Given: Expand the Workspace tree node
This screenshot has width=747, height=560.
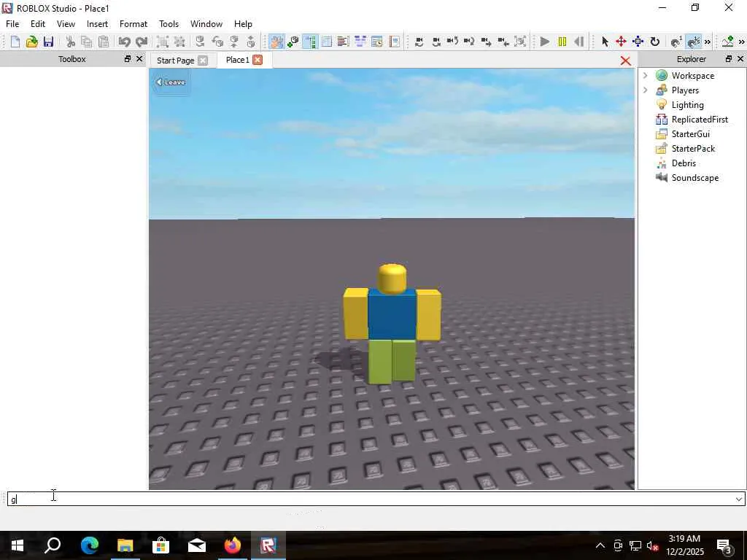Looking at the screenshot, I should (645, 75).
